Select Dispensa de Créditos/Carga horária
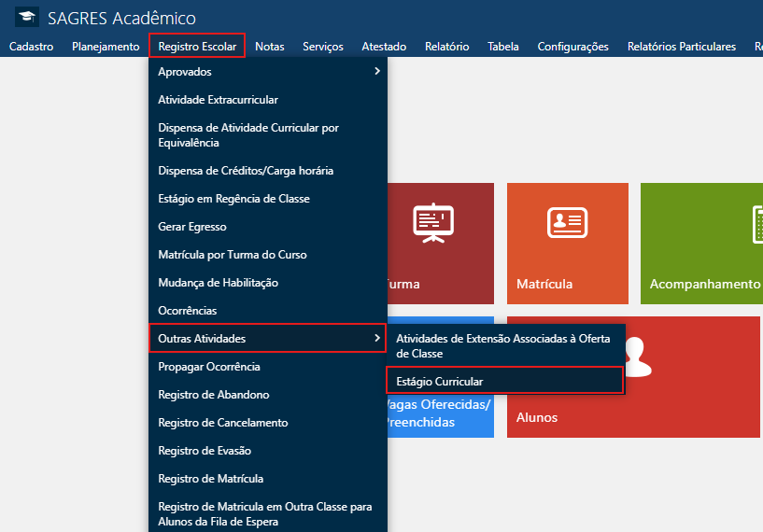 pos(268,171)
